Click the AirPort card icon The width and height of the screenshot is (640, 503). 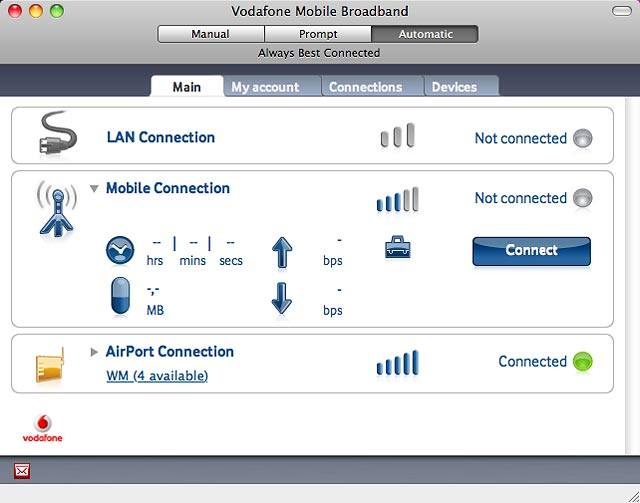coord(51,365)
